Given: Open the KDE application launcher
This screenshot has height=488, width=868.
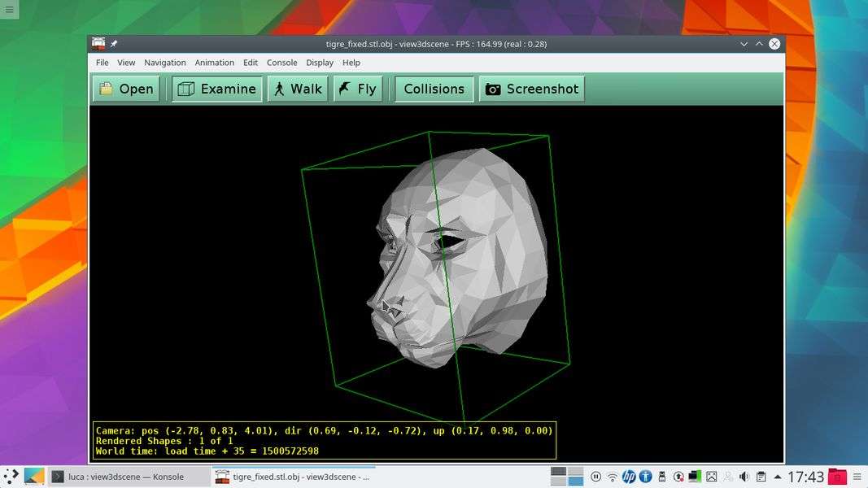Looking at the screenshot, I should click(11, 477).
